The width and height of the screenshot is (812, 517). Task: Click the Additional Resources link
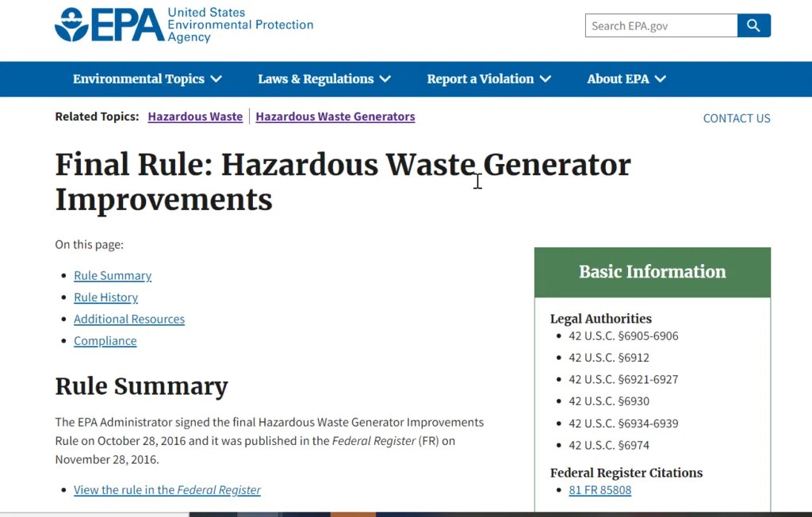pos(128,319)
